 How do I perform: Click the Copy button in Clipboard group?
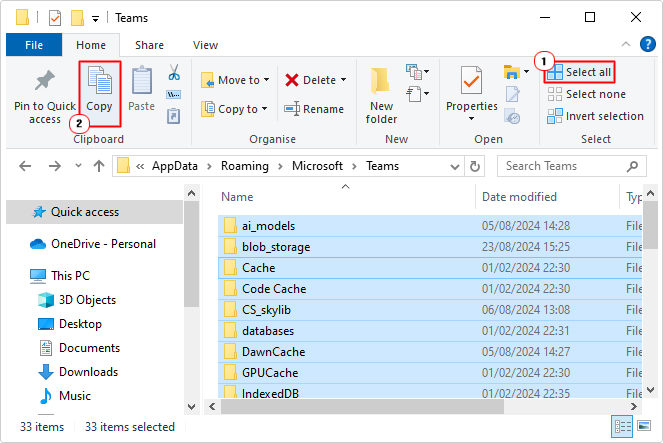pos(99,94)
